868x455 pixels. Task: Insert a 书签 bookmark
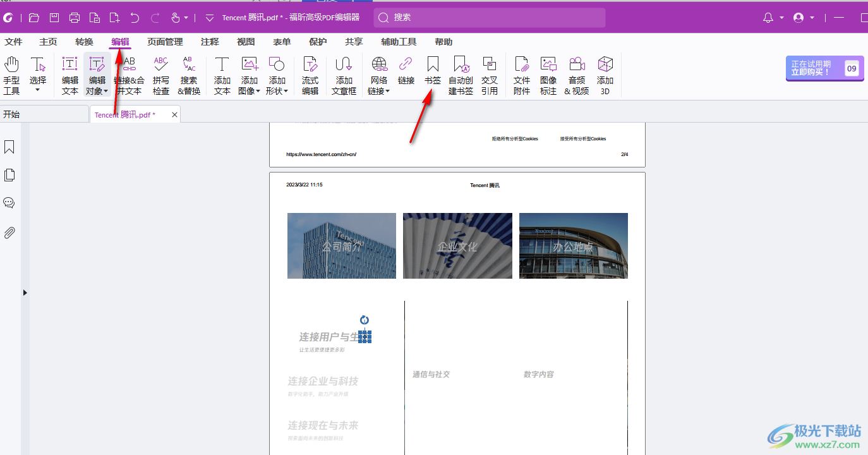pyautogui.click(x=432, y=75)
